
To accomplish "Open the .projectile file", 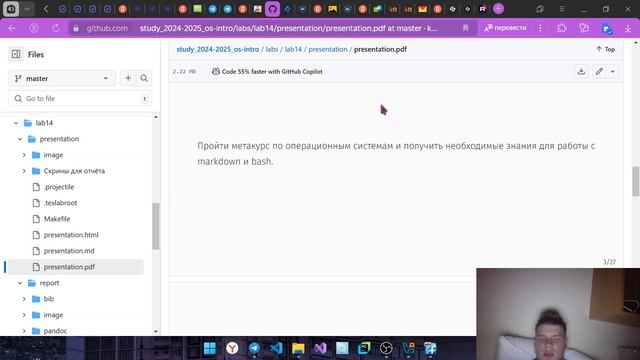I will [x=59, y=187].
